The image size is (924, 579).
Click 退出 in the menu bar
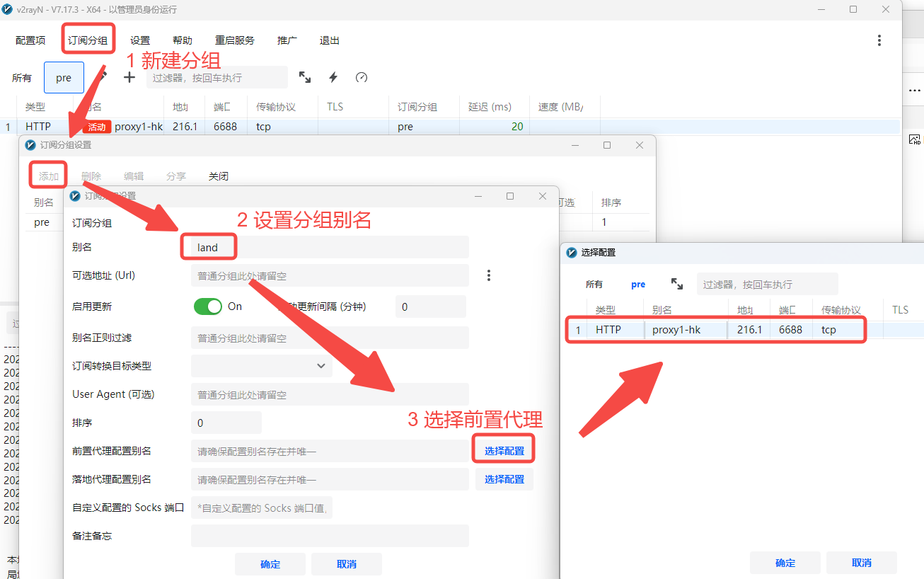[x=330, y=40]
